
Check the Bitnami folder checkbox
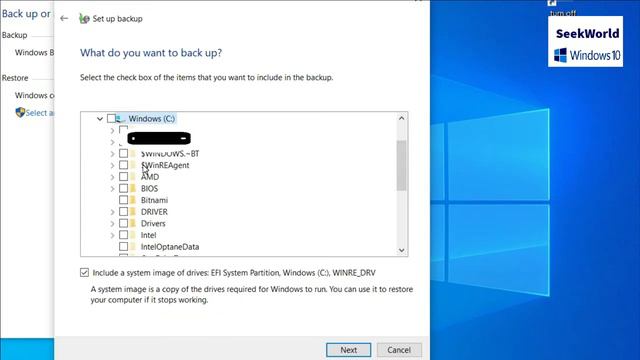(x=123, y=200)
